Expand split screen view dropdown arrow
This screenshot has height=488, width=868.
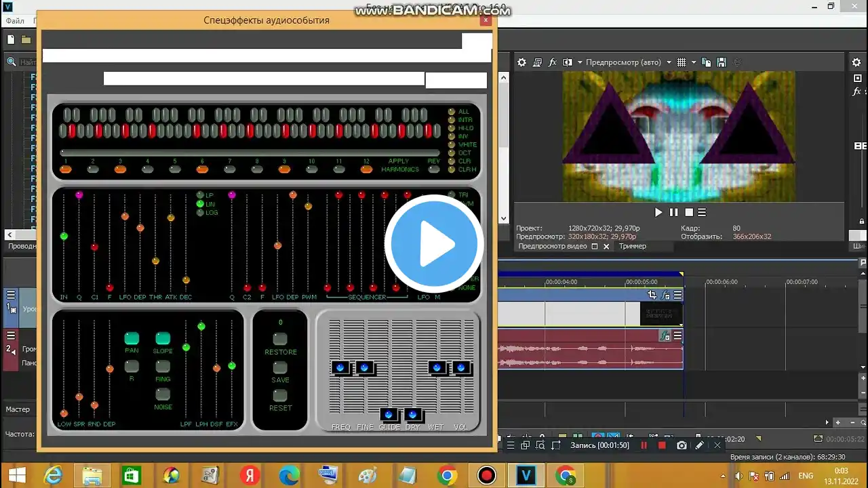580,62
